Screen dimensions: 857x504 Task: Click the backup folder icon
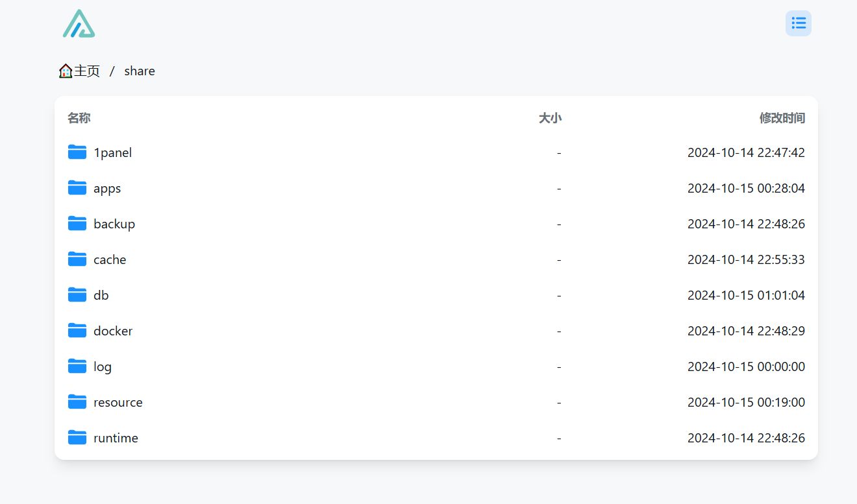pos(77,224)
